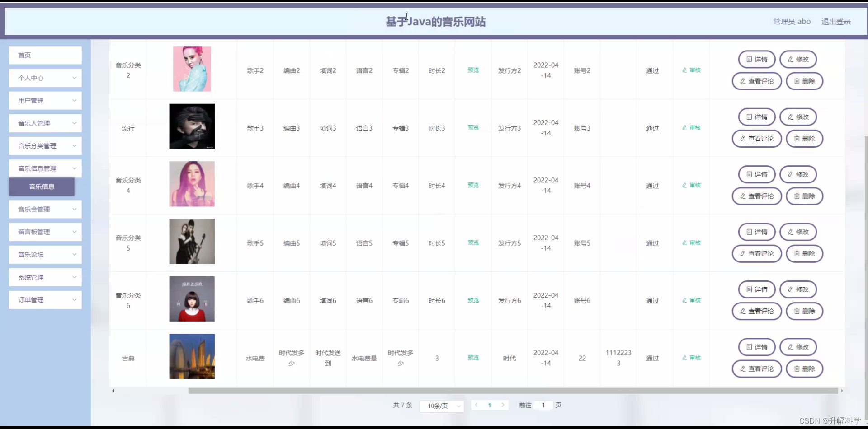
Task: Go to the previous page with arrow
Action: pos(476,405)
